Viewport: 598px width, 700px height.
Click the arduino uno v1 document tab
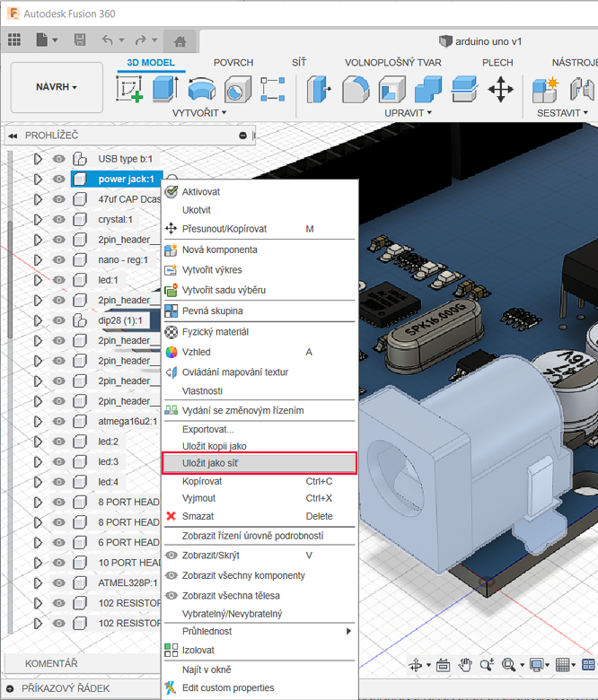480,41
